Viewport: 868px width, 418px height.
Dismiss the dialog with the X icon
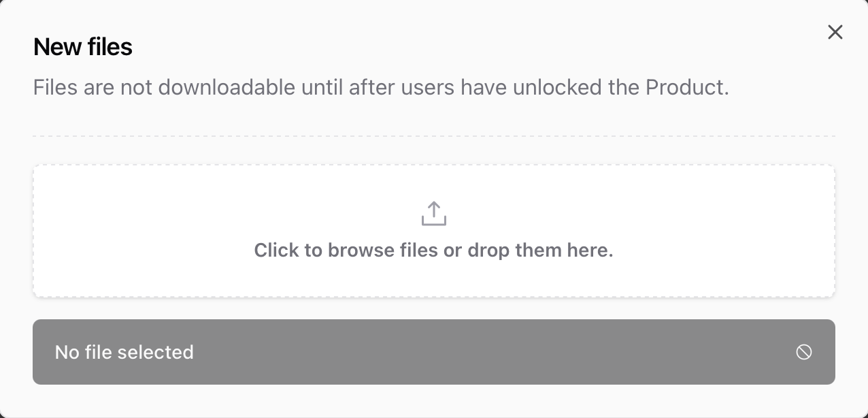(835, 32)
